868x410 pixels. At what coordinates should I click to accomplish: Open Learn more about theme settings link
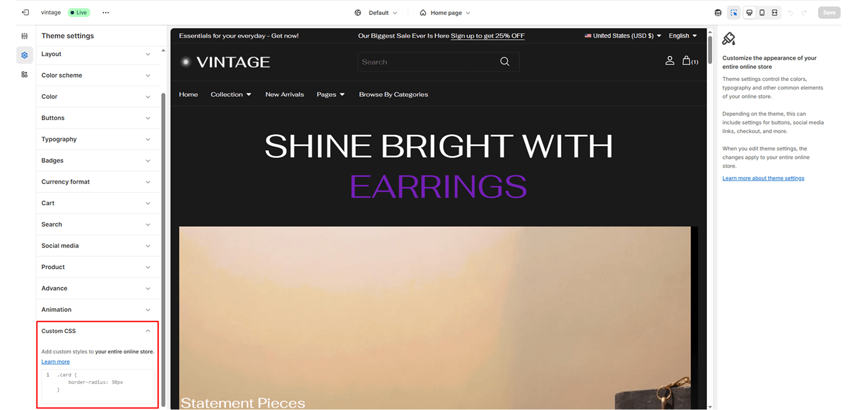pos(763,178)
